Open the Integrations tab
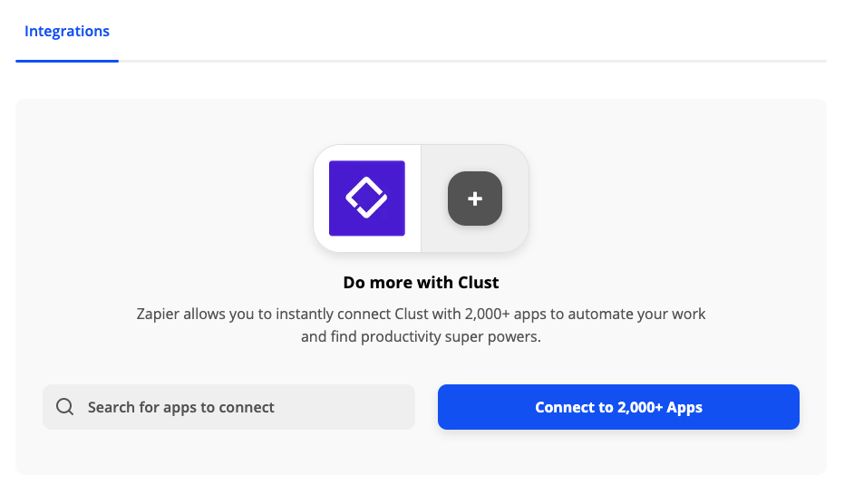The height and width of the screenshot is (504, 854). [x=67, y=32]
